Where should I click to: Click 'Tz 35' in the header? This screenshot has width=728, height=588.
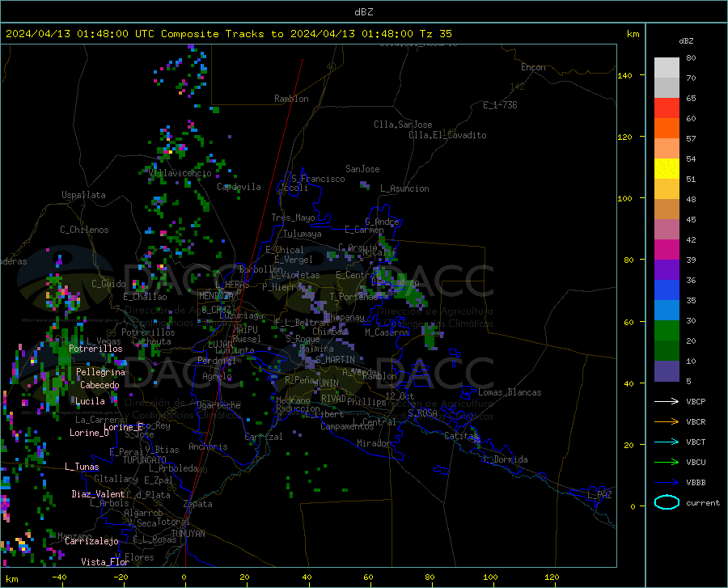coord(436,34)
